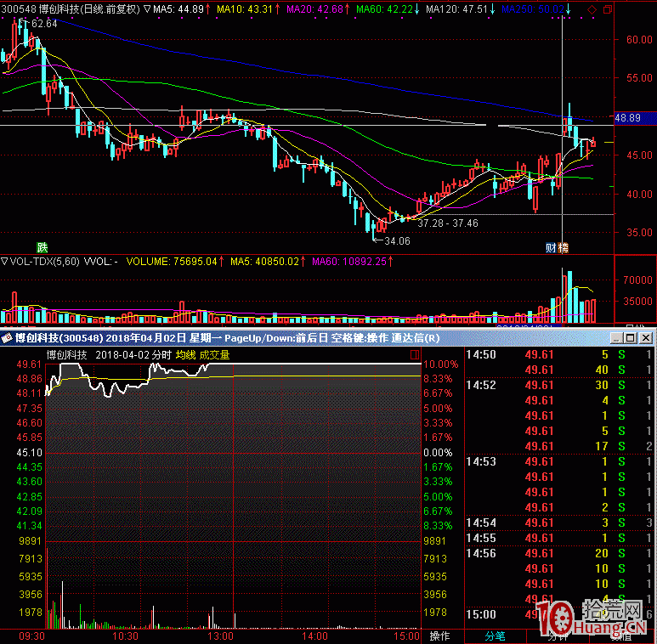Click the 14:55 time entry in the tick list
Viewport: 657px width, 644px height.
coord(481,539)
